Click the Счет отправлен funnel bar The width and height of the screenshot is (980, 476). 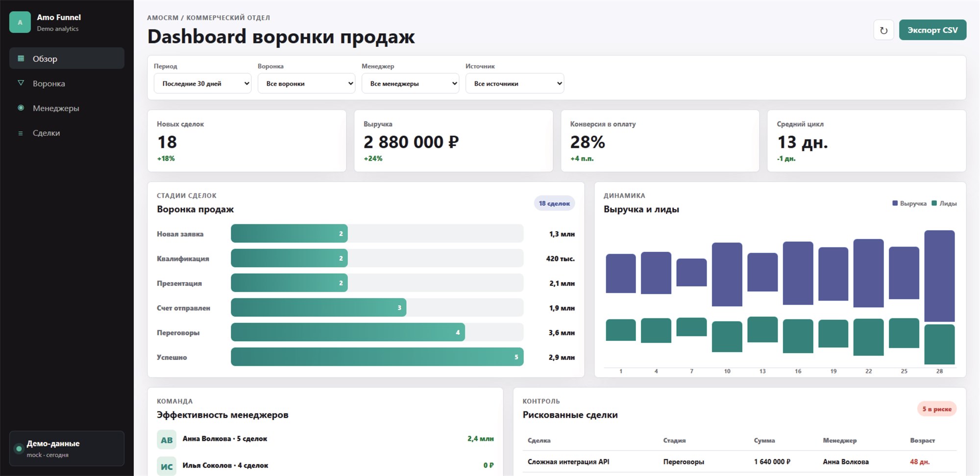click(318, 308)
